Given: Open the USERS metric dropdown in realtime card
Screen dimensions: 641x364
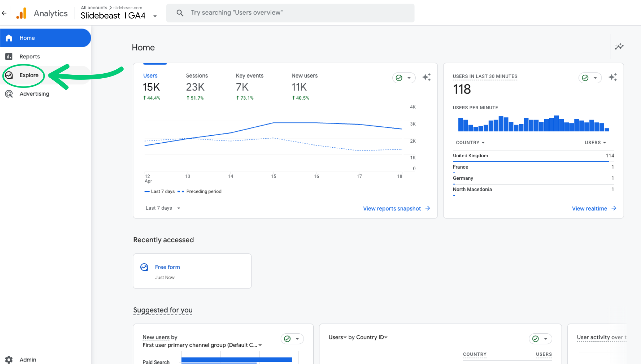Looking at the screenshot, I should point(595,143).
